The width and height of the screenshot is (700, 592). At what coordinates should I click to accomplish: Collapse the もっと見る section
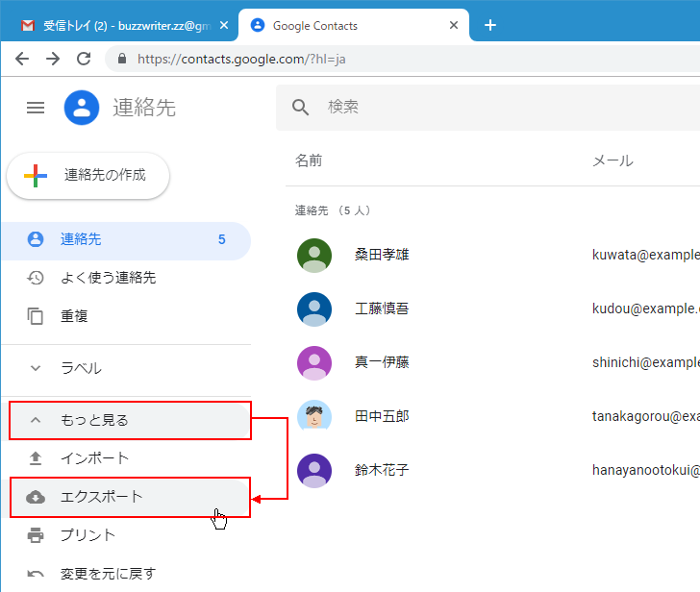click(130, 420)
